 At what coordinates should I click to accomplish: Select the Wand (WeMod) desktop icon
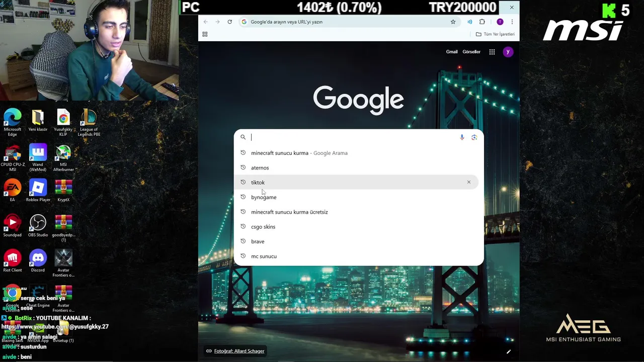38,158
